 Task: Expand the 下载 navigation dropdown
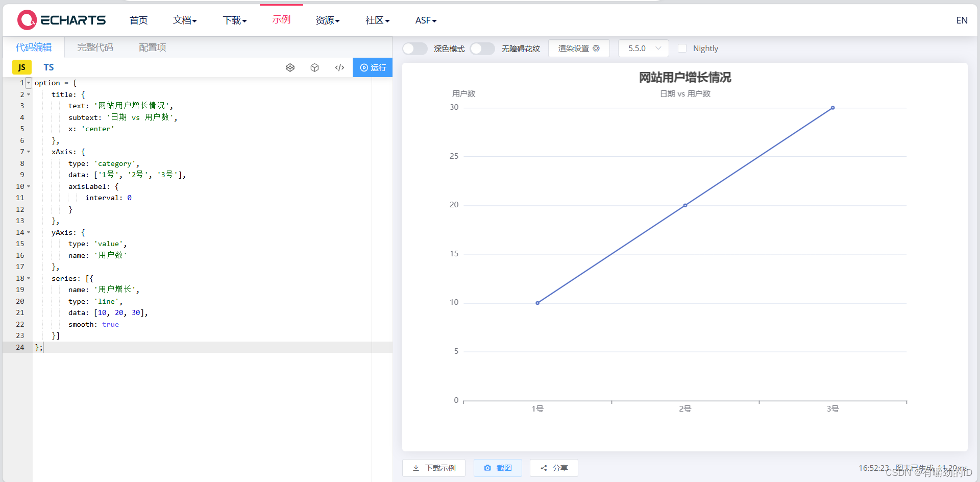coord(235,20)
